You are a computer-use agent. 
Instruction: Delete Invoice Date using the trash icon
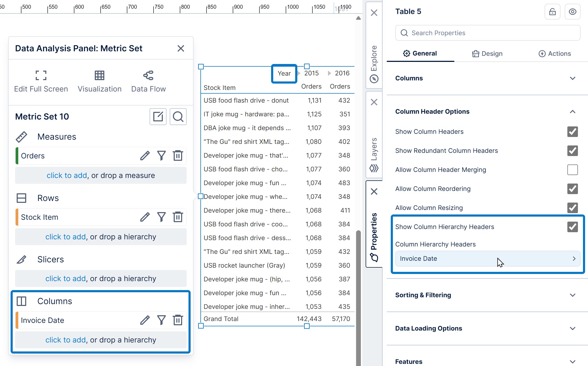tap(178, 320)
